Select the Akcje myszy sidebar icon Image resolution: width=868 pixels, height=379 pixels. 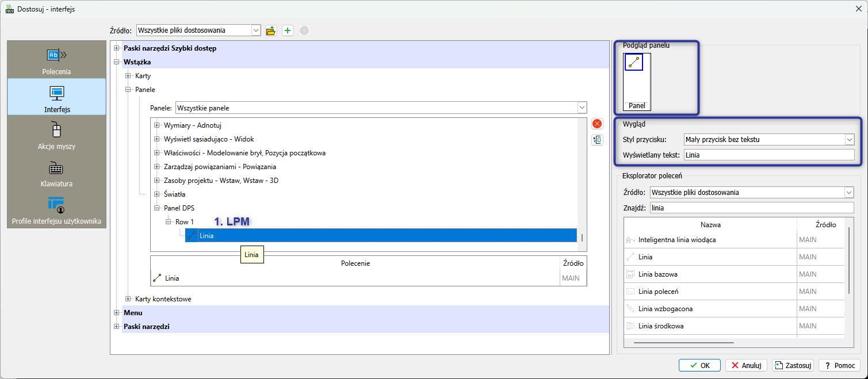click(56, 130)
